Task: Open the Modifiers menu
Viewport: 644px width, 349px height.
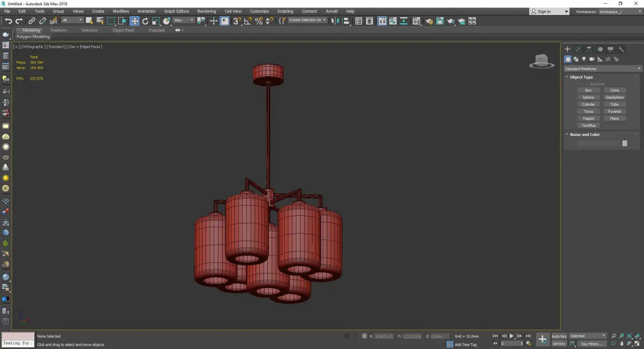Action: coord(121,11)
